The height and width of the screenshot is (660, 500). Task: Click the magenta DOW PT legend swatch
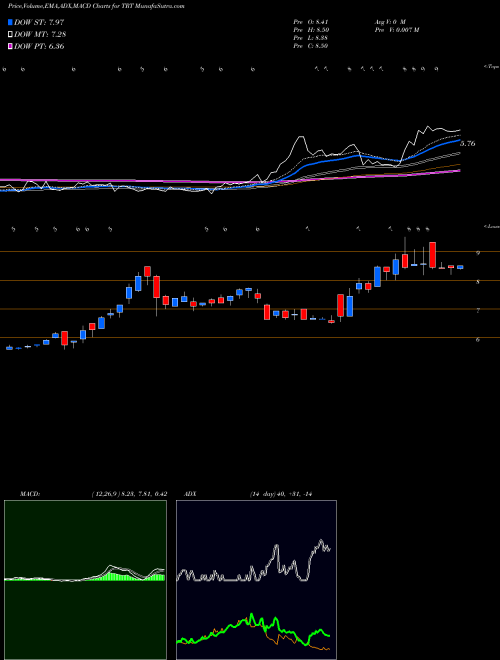pyautogui.click(x=11, y=47)
